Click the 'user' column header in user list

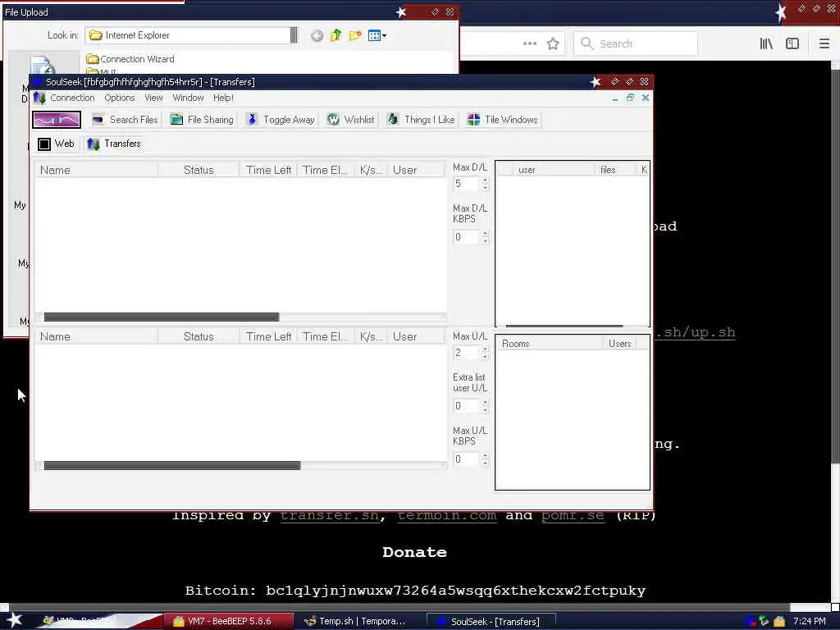(553, 170)
